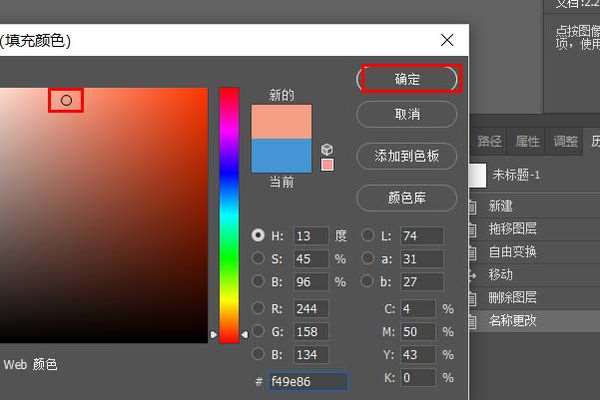Select the L lightness radio button
The height and width of the screenshot is (400, 600).
[x=368, y=235]
